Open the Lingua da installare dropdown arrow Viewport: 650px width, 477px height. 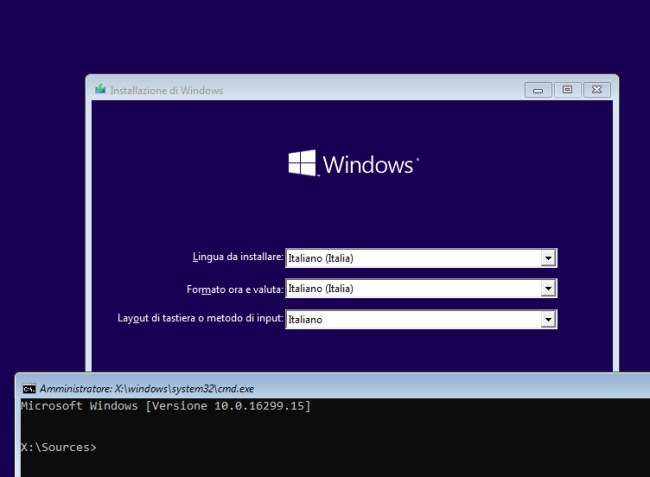point(548,258)
